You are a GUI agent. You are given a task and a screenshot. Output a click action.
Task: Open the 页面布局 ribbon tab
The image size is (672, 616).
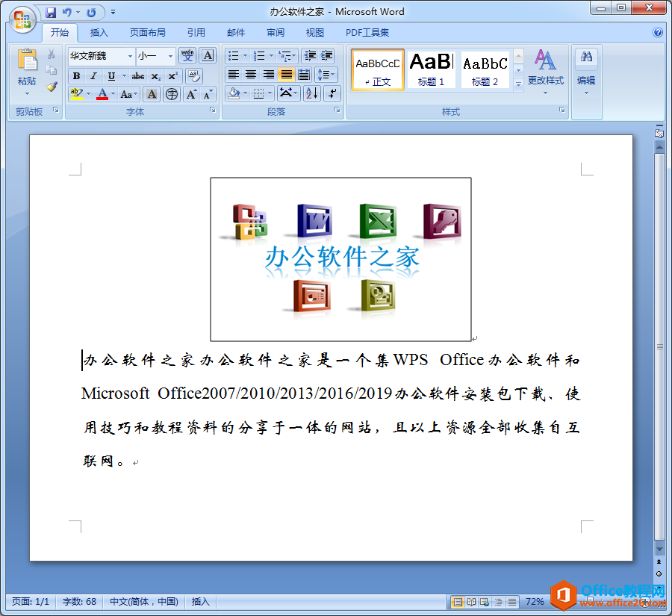[x=148, y=33]
